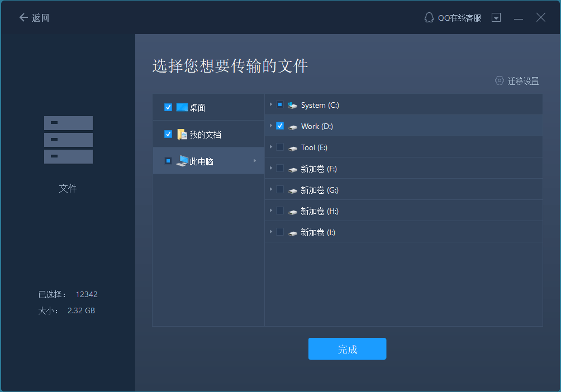Click the migration settings gear icon

500,80
